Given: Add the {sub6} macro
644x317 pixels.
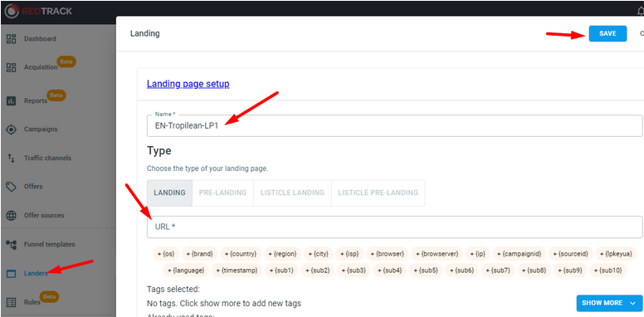Looking at the screenshot, I should click(461, 271).
